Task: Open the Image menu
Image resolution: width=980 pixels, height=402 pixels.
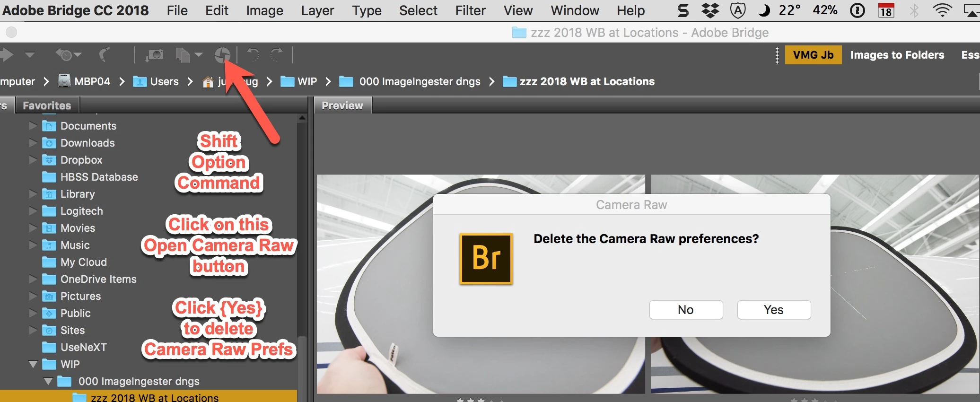Action: (x=264, y=10)
